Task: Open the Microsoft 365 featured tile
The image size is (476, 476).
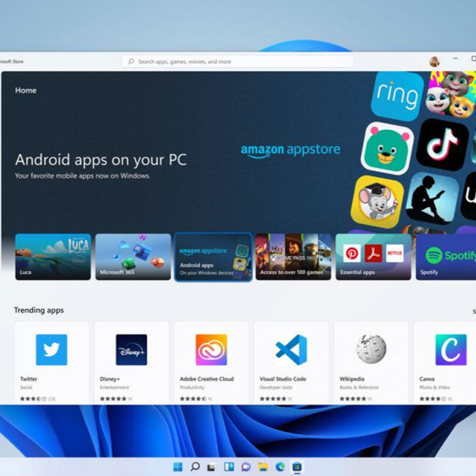Action: [x=133, y=257]
